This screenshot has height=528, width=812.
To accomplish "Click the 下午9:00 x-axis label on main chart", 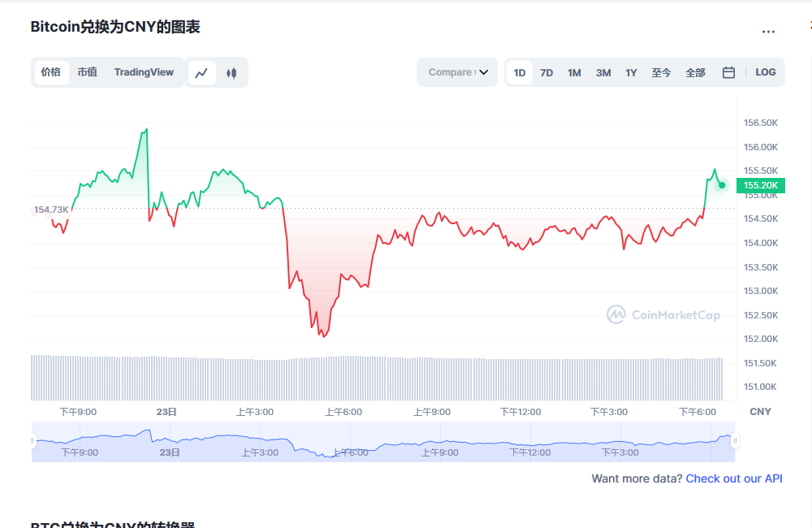I will 78,412.
